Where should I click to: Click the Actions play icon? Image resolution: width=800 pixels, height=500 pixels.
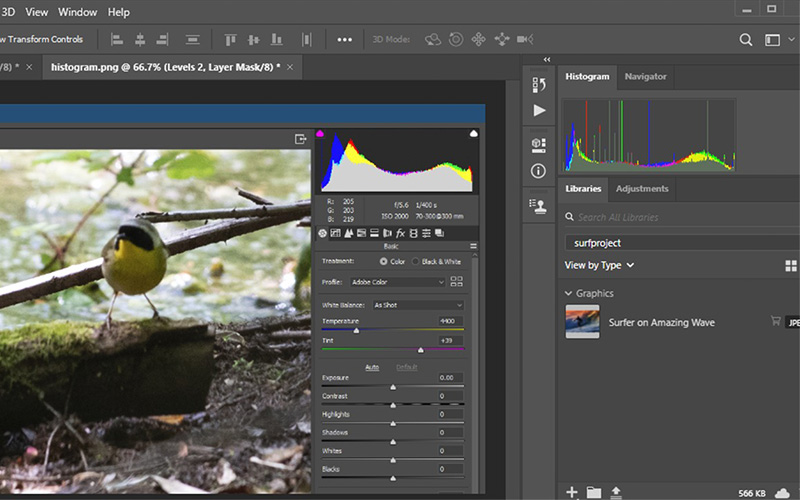(540, 110)
